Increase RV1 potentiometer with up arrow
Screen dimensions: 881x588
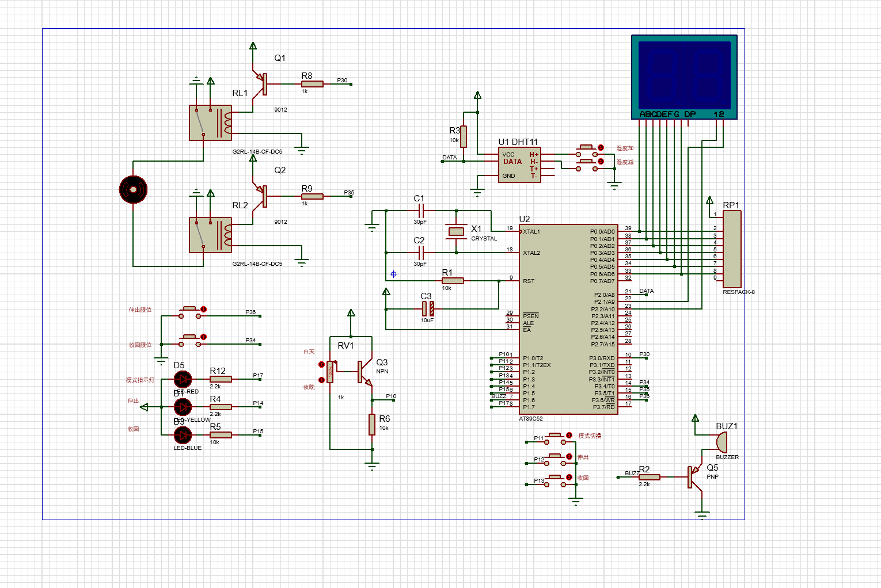coord(321,365)
